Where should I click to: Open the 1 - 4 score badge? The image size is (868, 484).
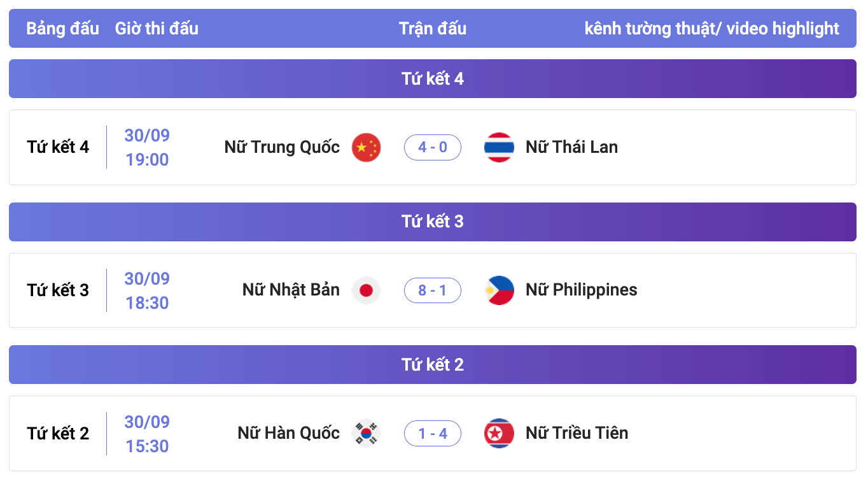[x=433, y=434]
